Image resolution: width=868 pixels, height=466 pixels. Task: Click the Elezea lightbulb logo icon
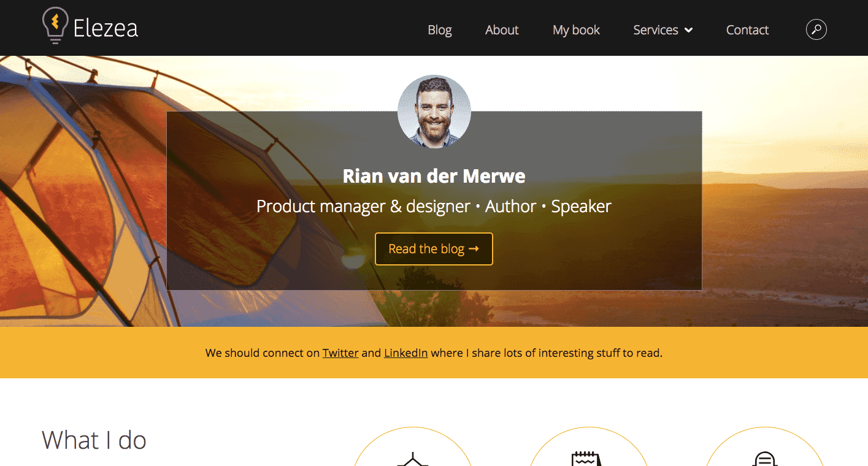[55, 26]
